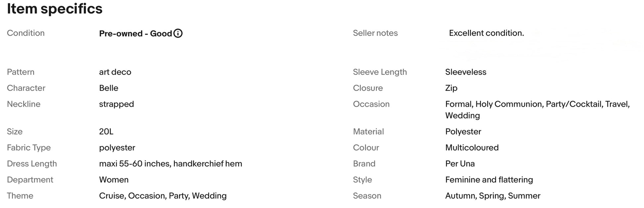The height and width of the screenshot is (208, 644).
Task: Click the Women department value
Action: coord(114,180)
